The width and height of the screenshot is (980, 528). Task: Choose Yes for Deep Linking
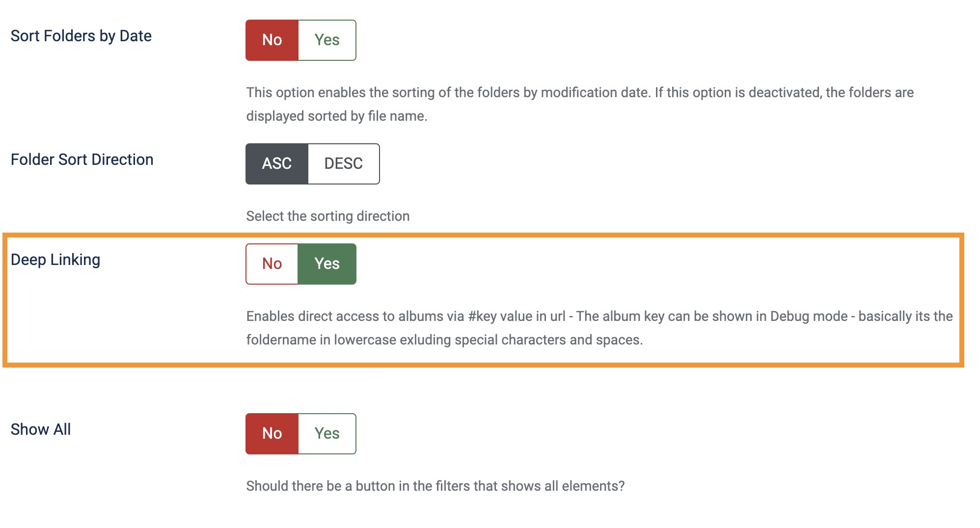[327, 264]
